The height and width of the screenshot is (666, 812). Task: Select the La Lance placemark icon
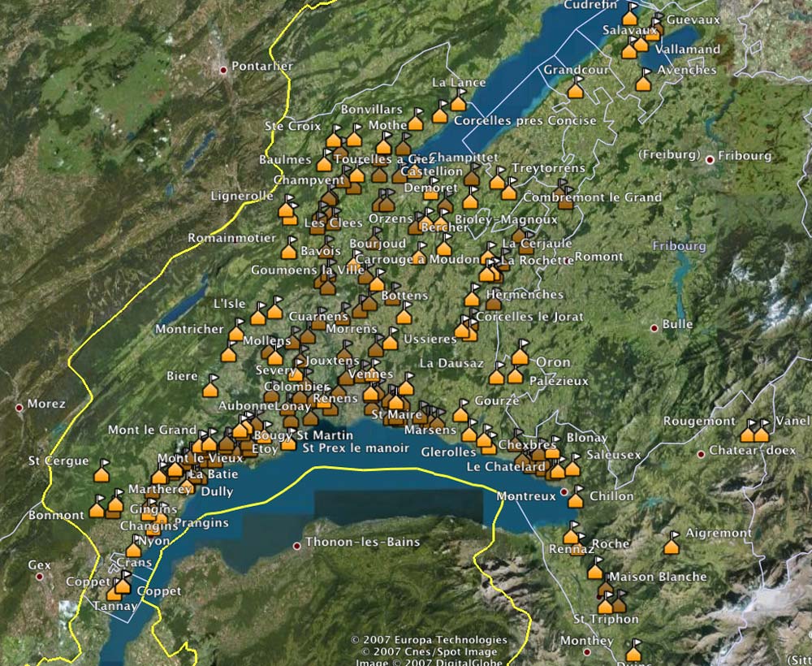click(458, 102)
